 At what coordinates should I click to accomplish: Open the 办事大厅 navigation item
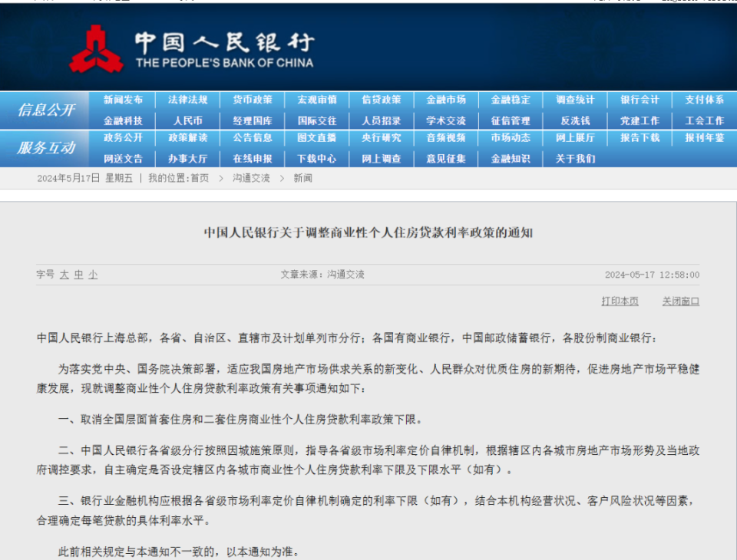(x=187, y=159)
